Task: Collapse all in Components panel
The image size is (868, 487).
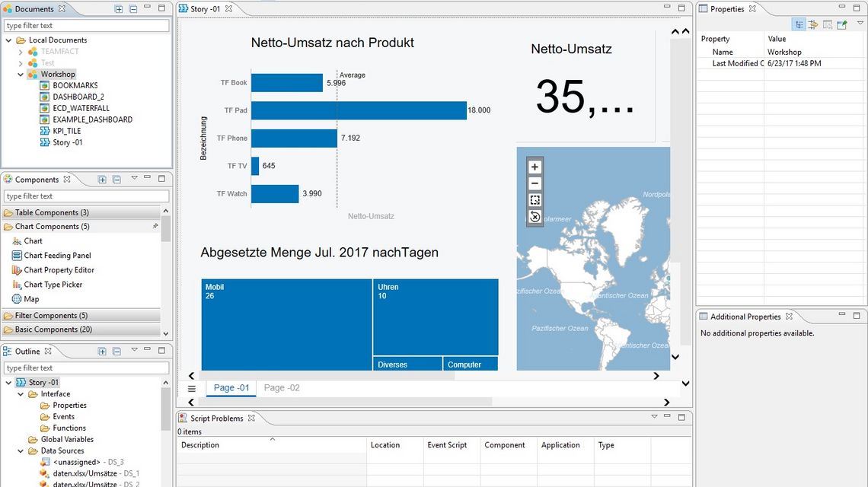Action: pyautogui.click(x=116, y=180)
